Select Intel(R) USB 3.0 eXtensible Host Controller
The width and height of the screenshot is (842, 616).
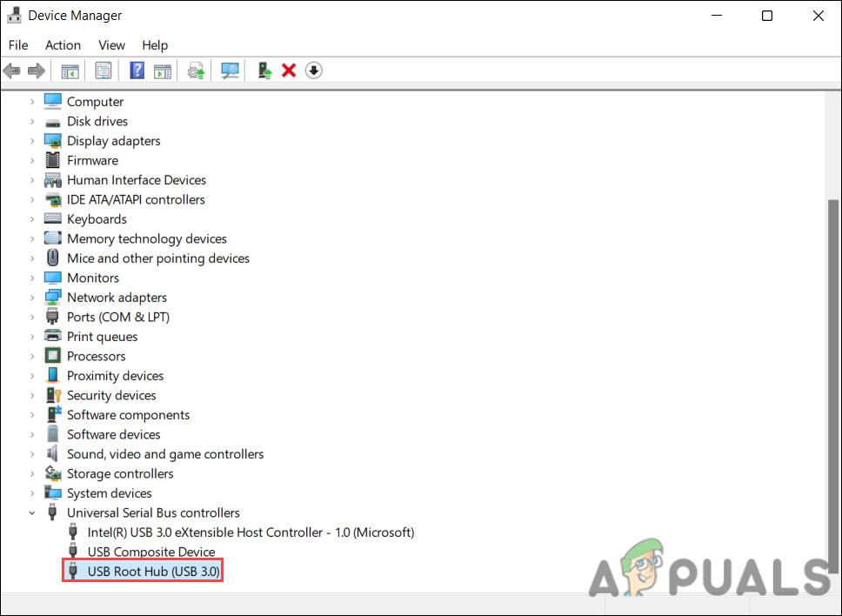click(x=251, y=532)
